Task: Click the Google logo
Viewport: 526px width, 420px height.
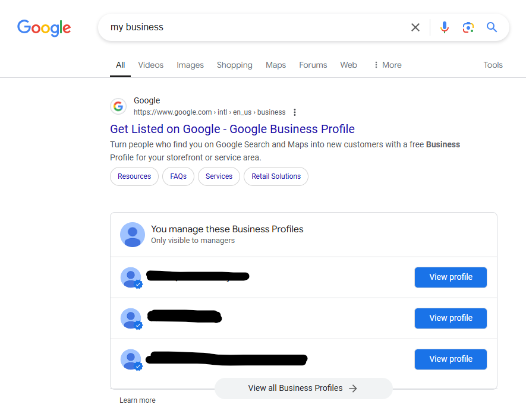Action: pos(44,27)
